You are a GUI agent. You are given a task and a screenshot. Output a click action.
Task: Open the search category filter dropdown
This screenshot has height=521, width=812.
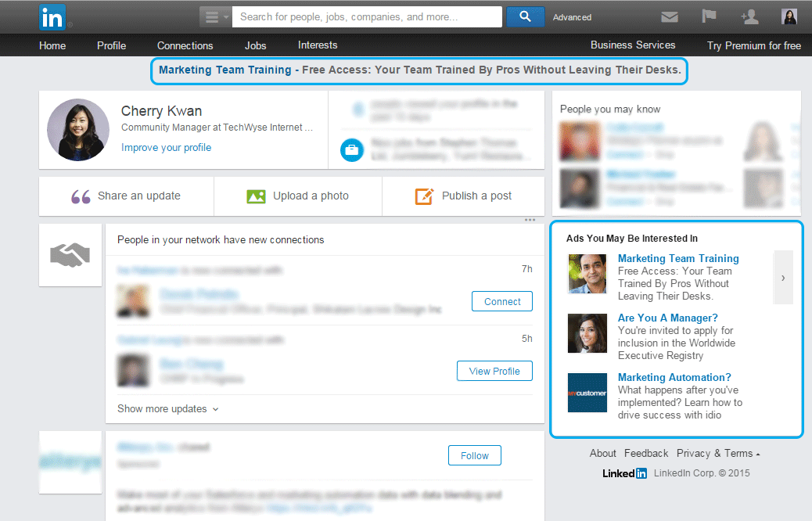(215, 16)
